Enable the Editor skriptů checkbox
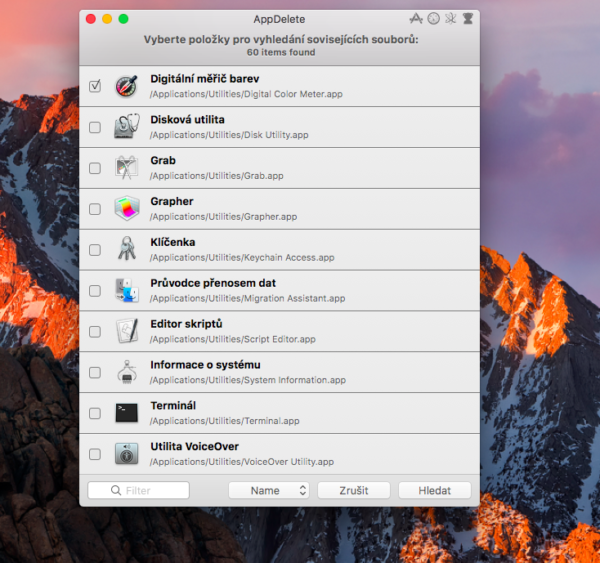The height and width of the screenshot is (563, 600). pos(95,331)
